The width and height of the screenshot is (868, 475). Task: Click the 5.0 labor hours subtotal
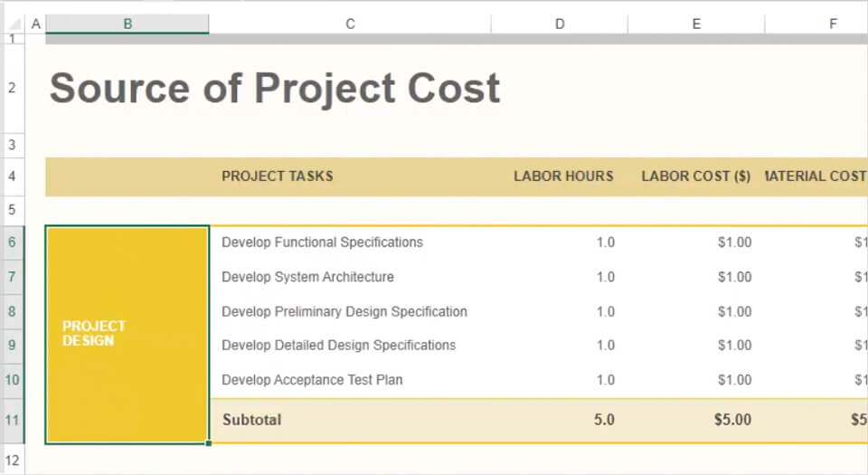pos(604,420)
